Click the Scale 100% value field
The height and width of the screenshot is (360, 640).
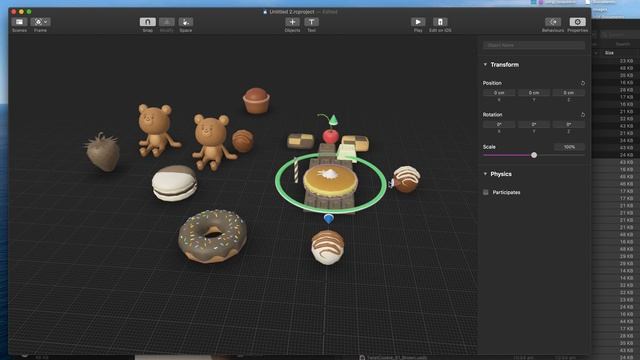[569, 147]
